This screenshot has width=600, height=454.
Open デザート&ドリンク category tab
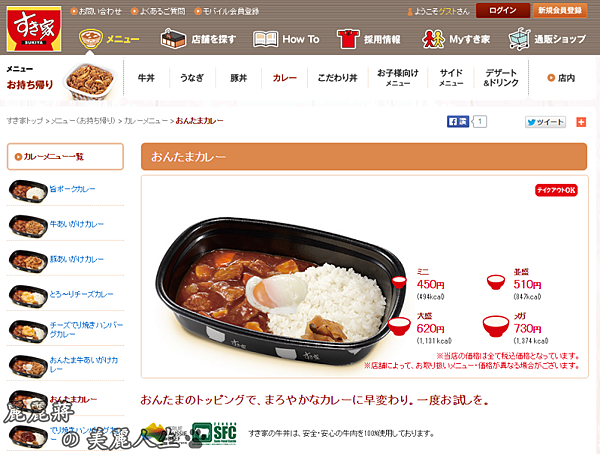[501, 78]
